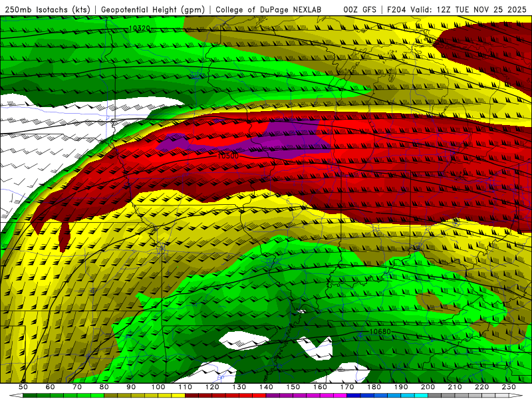Select the 150 legend value

293,387
